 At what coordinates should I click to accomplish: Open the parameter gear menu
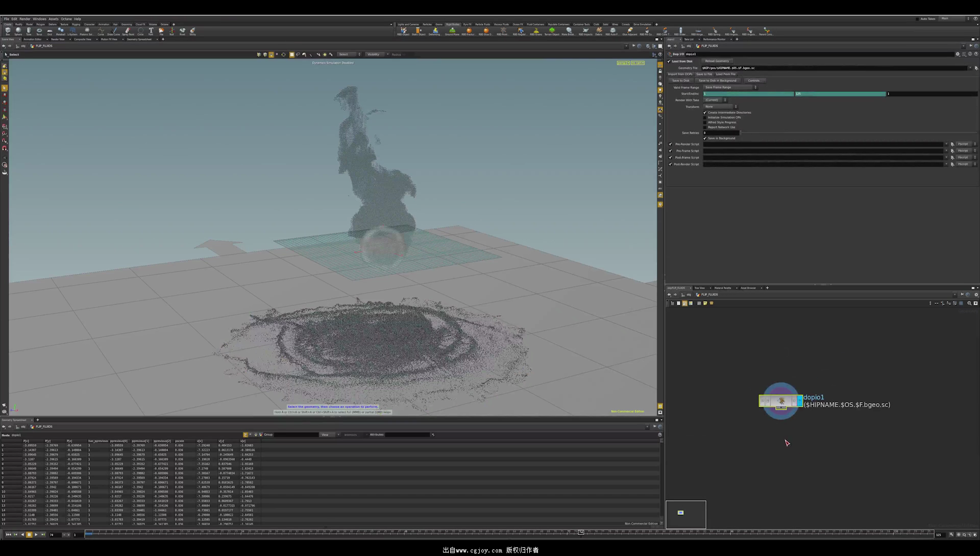point(958,54)
